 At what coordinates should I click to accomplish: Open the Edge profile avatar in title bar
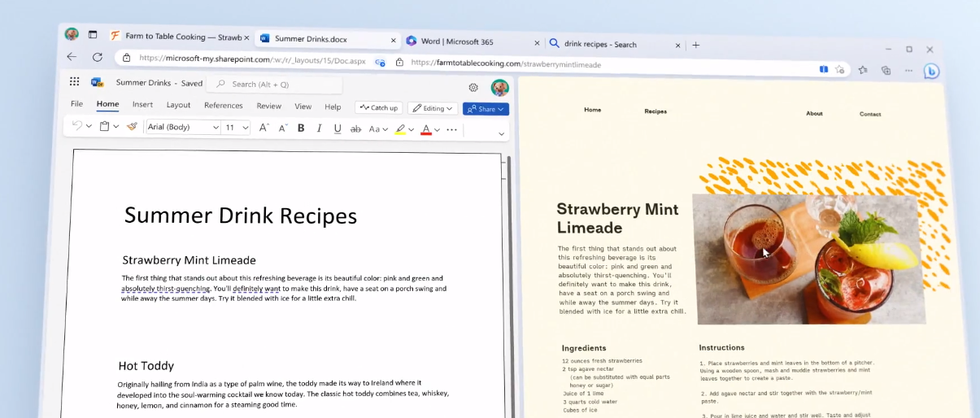[72, 34]
